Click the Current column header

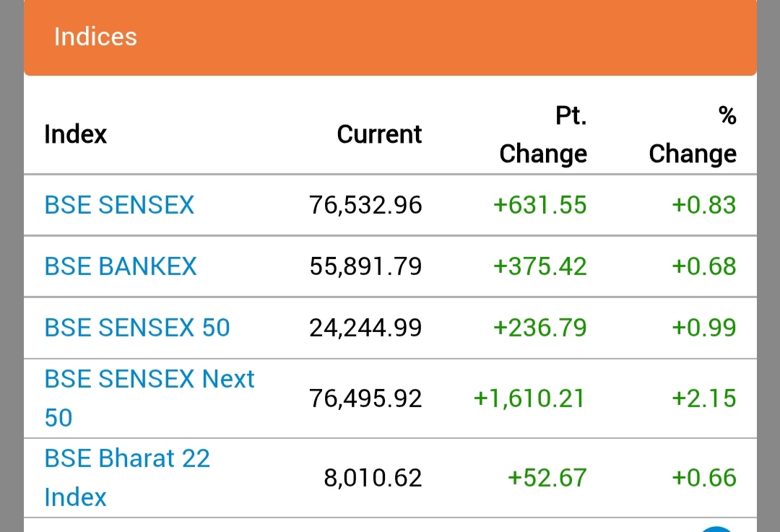(379, 134)
